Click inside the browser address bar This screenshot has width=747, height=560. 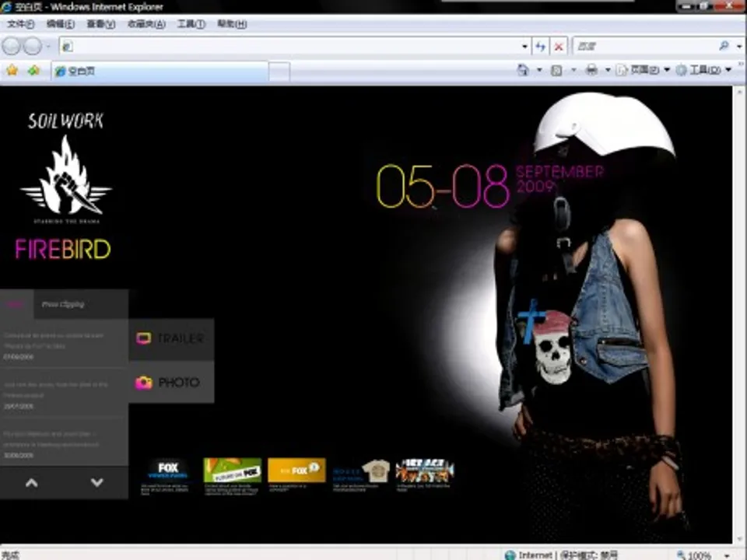296,47
